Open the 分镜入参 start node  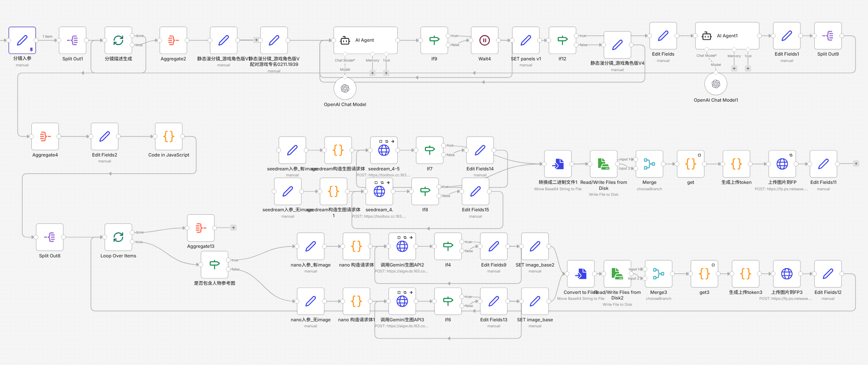point(22,41)
